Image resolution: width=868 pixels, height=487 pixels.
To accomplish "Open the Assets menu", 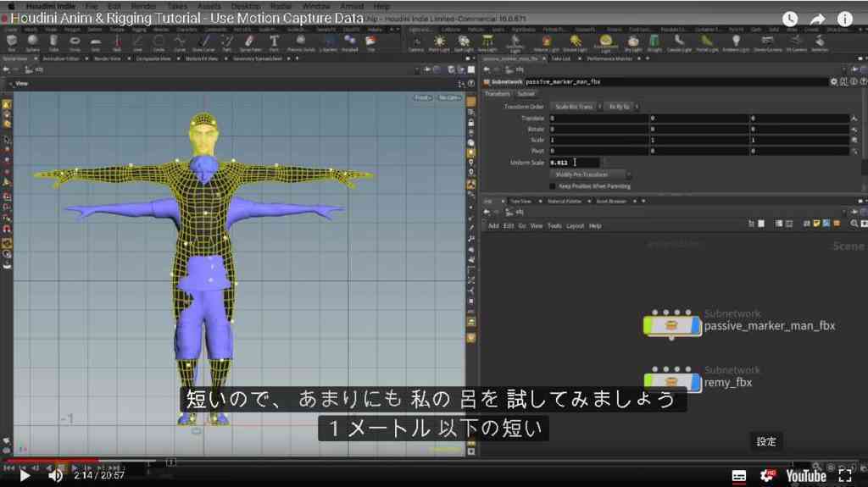I will tap(209, 6).
